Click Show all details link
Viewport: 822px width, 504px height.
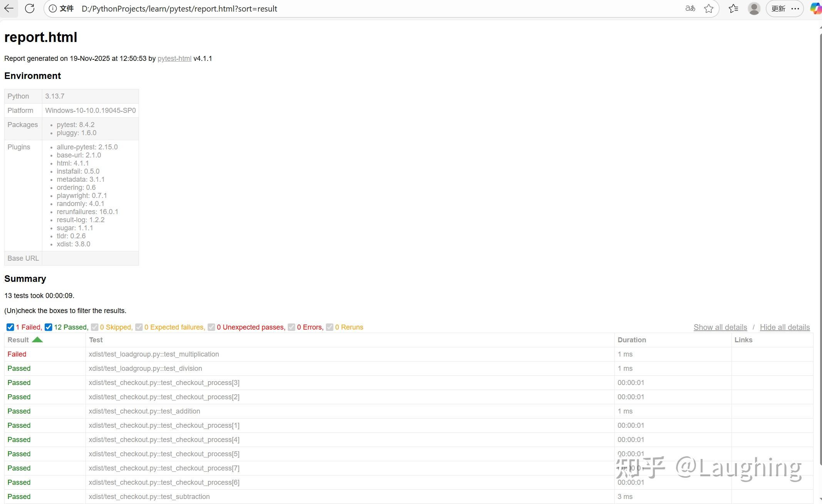[x=720, y=327]
